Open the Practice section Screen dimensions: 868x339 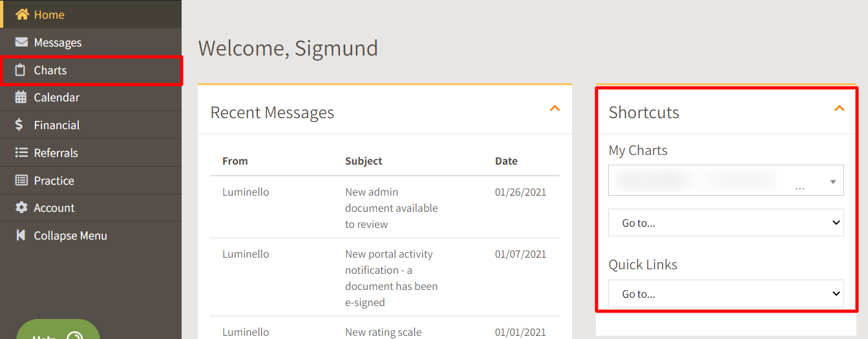pos(90,181)
